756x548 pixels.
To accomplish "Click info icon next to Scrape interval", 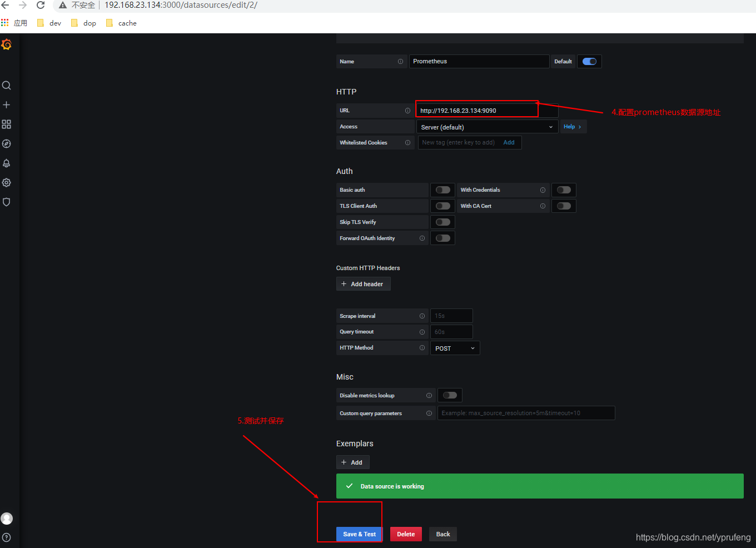I will tap(422, 316).
